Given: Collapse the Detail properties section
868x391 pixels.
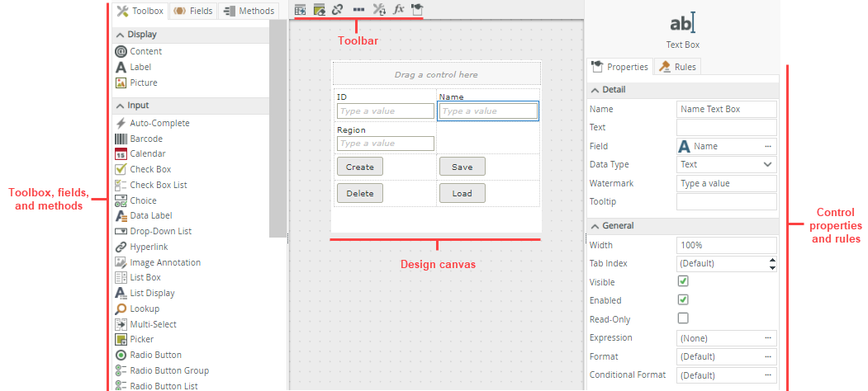Looking at the screenshot, I should pyautogui.click(x=595, y=90).
